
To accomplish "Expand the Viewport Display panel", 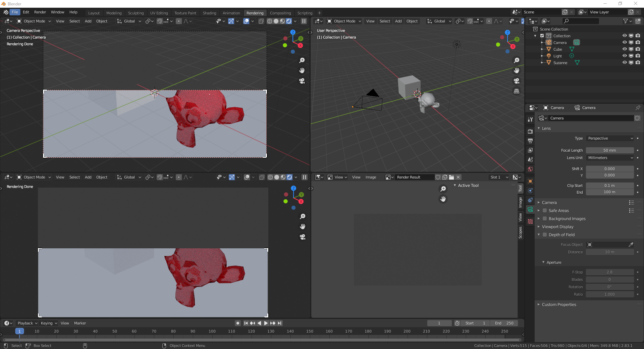I will pyautogui.click(x=557, y=227).
